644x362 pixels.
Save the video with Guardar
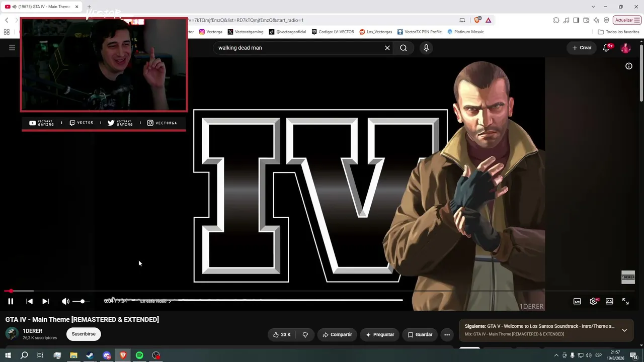point(420,334)
